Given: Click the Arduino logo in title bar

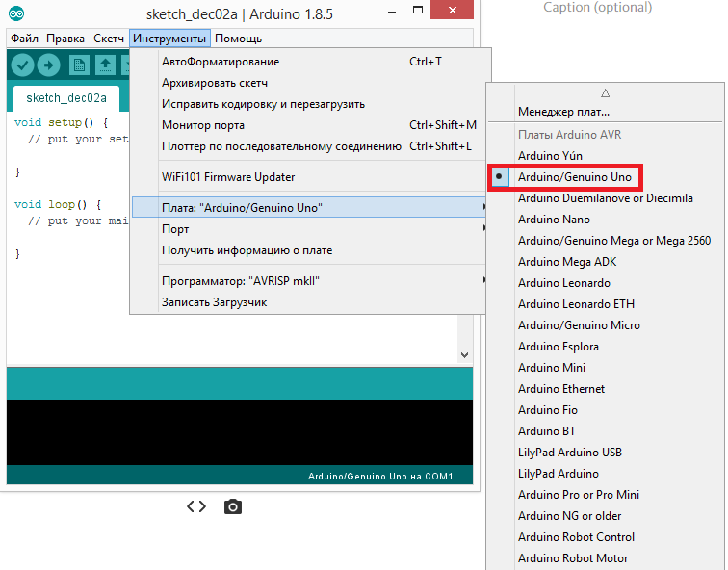Looking at the screenshot, I should click(16, 13).
